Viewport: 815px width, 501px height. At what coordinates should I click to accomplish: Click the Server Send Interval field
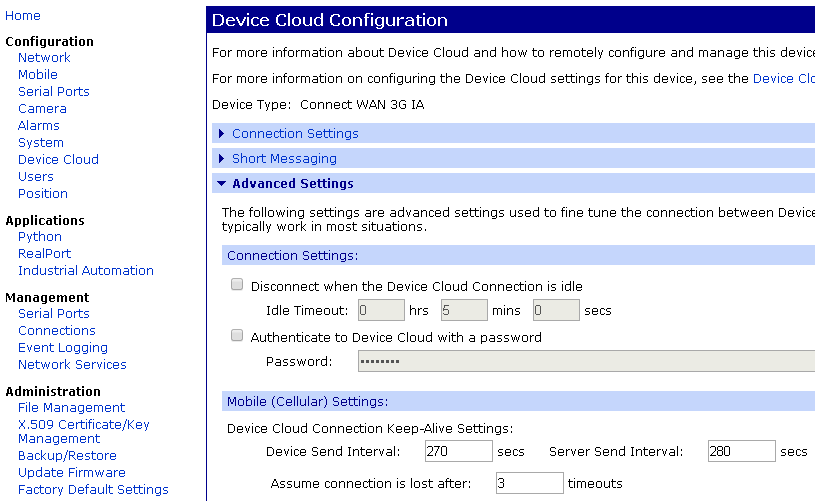point(741,451)
